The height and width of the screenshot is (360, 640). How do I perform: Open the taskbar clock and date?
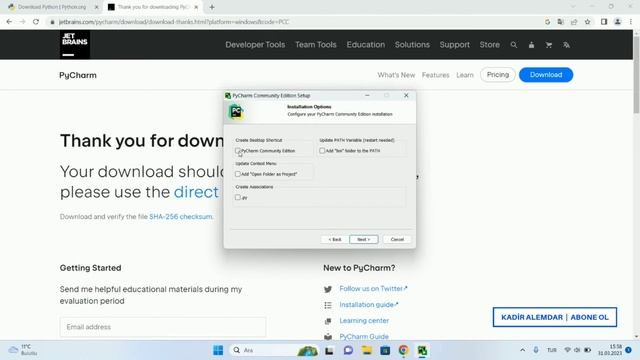pyautogui.click(x=610, y=350)
